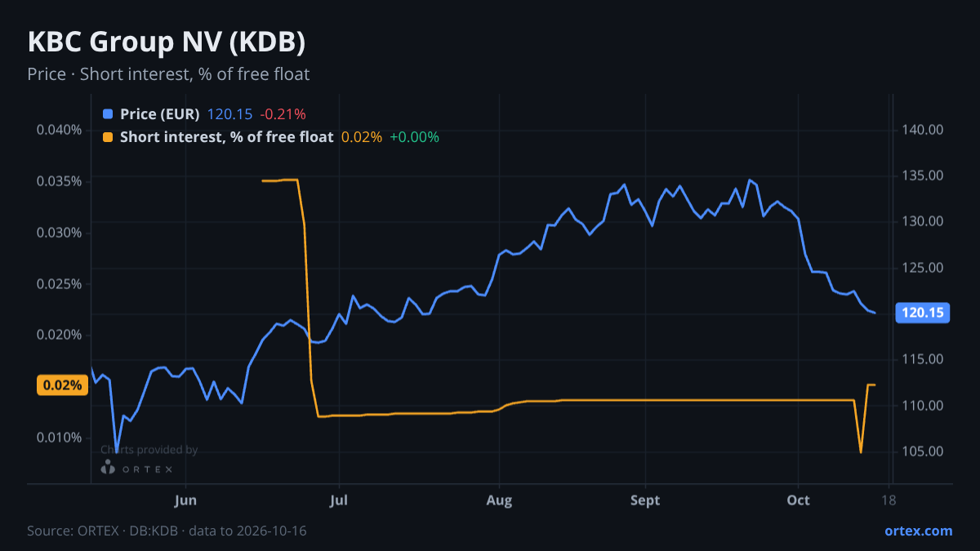Click the orange 0.02% axis tag
This screenshot has width=980, height=551.
point(63,385)
